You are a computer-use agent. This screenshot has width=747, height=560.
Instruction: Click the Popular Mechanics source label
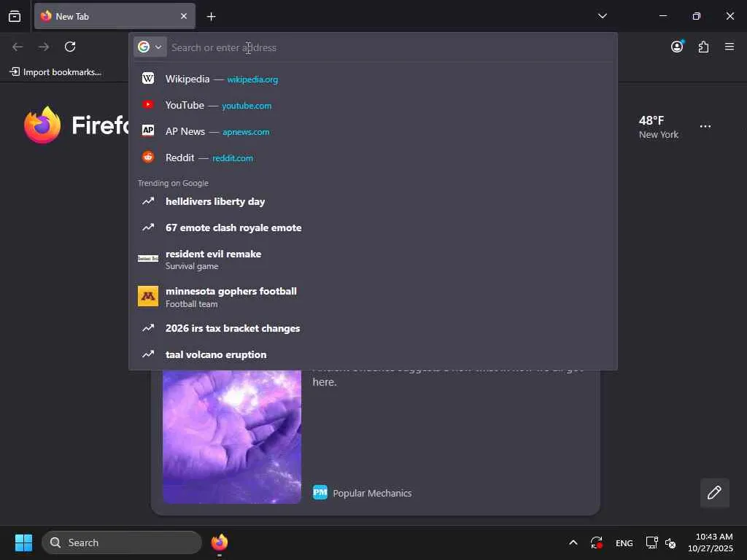[372, 493]
